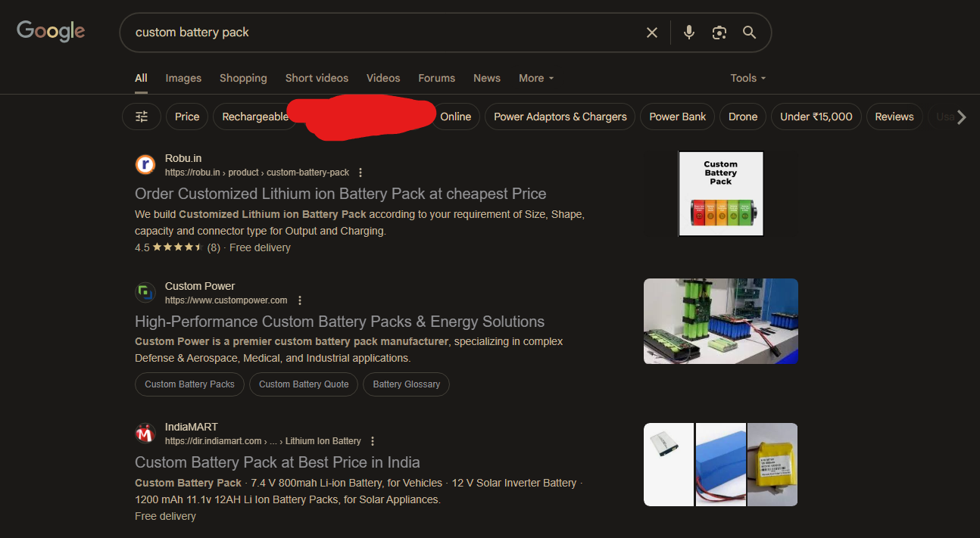Open Robu.in Customized Lithium ion Battery result
Viewport: 980px width, 538px height.
pyautogui.click(x=340, y=194)
